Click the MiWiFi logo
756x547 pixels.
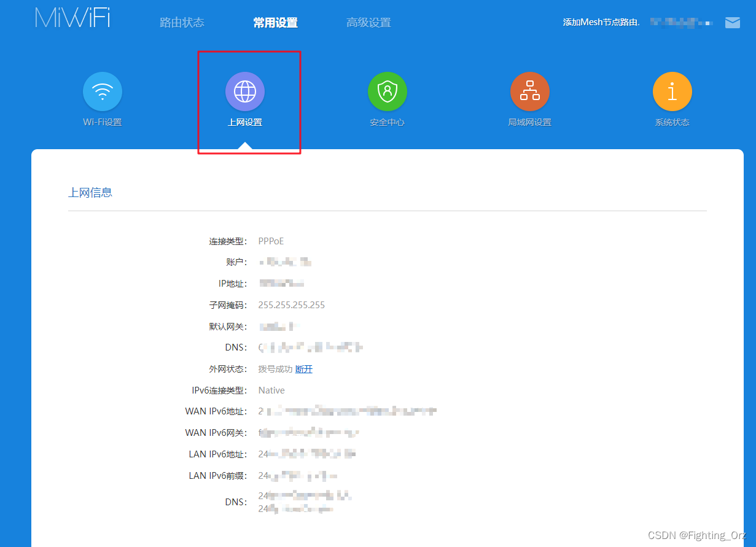(72, 18)
